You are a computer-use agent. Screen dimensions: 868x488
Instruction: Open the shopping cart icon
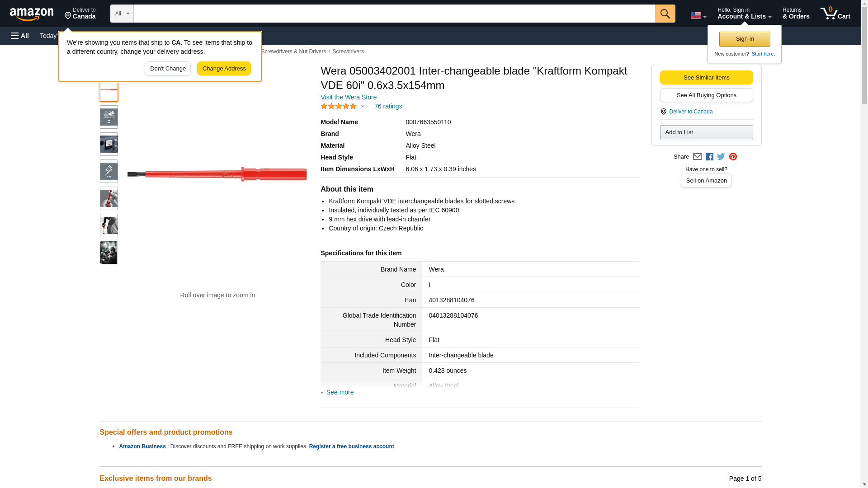pos(835,14)
